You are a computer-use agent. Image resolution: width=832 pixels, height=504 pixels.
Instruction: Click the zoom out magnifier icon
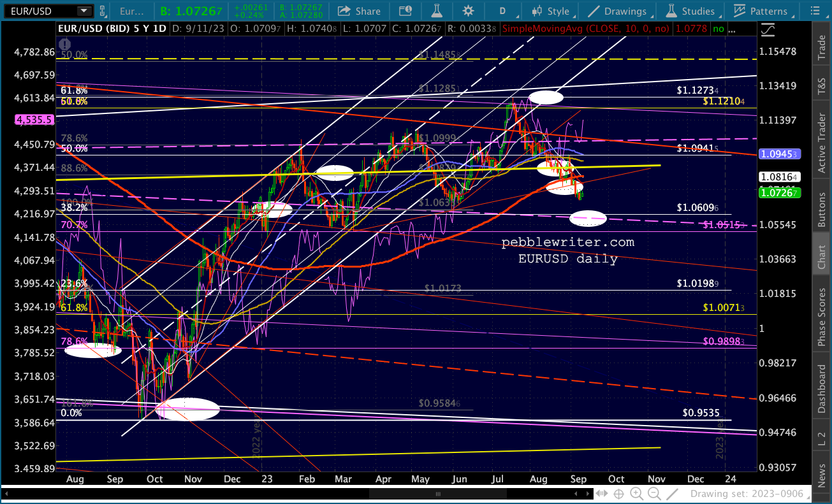point(653,494)
